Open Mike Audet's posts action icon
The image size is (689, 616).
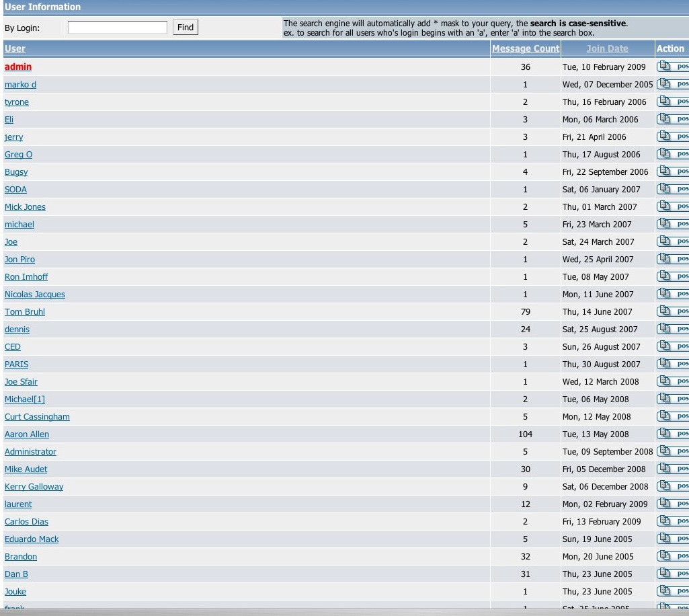click(673, 469)
